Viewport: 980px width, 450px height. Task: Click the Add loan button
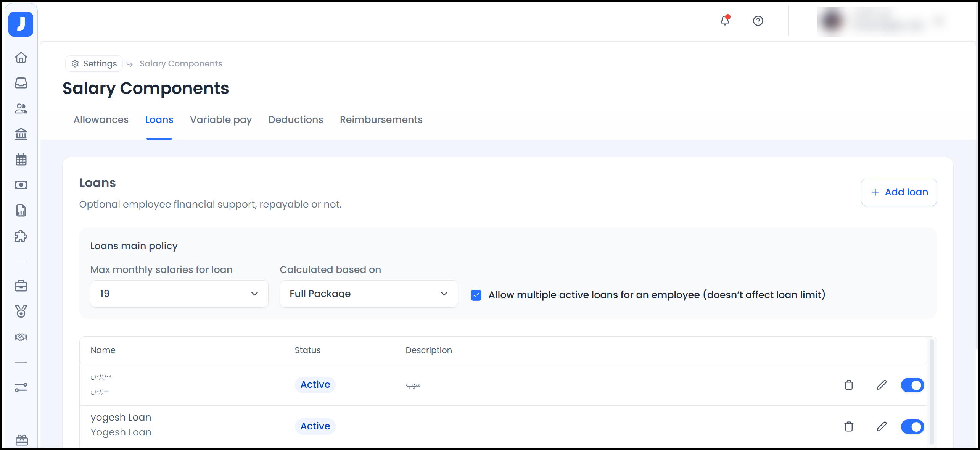click(x=898, y=192)
